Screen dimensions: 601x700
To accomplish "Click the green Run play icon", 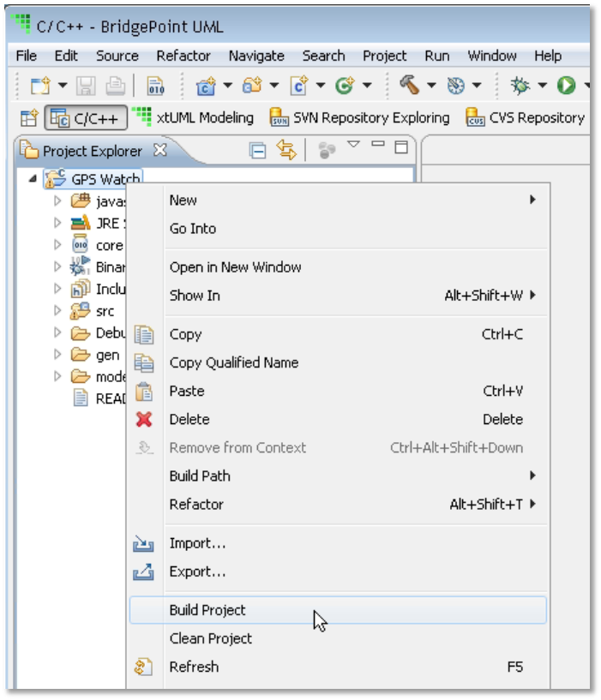I will 566,85.
